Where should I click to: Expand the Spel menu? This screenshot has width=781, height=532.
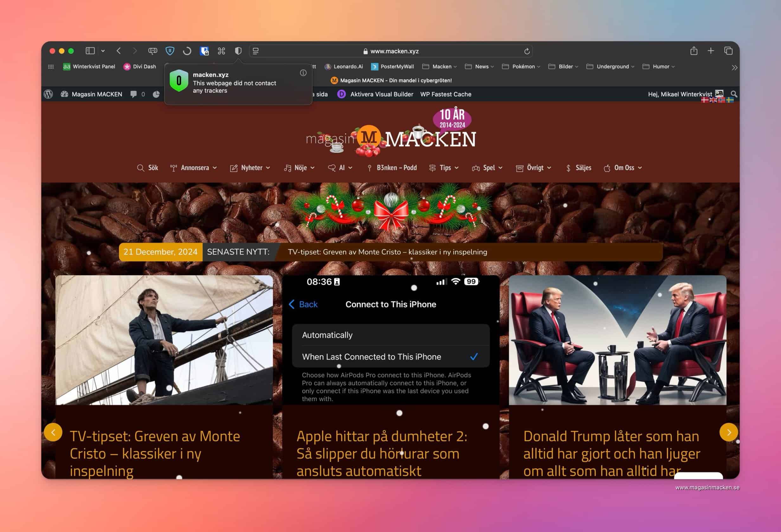(487, 168)
